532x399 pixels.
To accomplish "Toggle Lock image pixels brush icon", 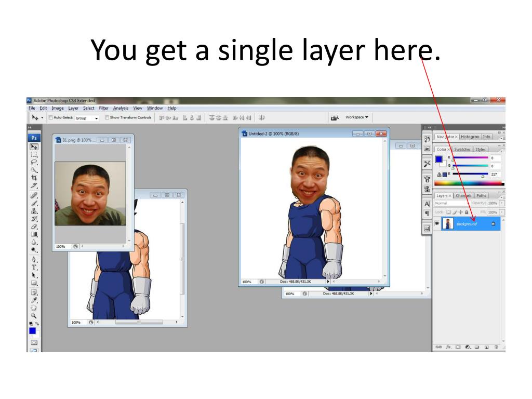I will click(x=455, y=212).
